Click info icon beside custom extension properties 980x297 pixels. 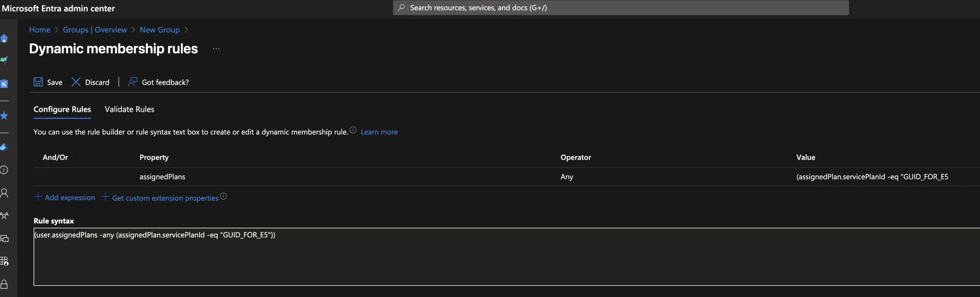(x=224, y=196)
